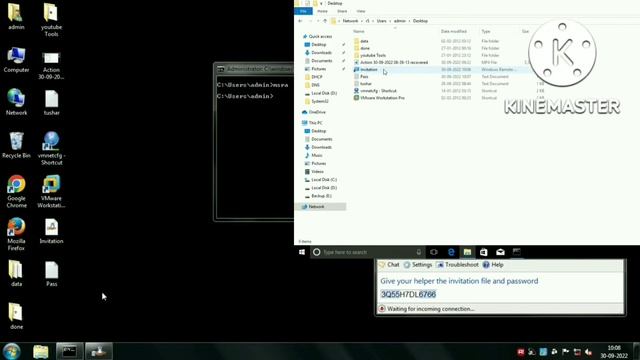Viewport: 640px width, 360px height.
Task: Click the Windows 10 Start button in remote window
Action: point(302,252)
